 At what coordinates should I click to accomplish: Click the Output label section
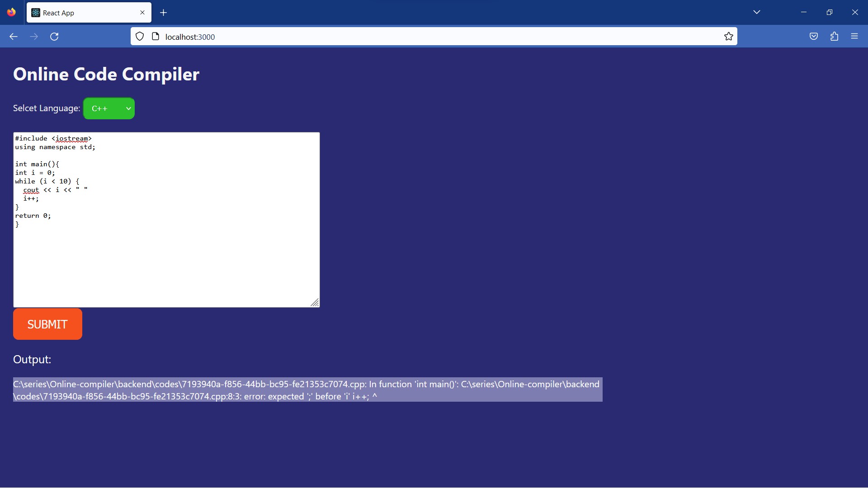tap(32, 358)
